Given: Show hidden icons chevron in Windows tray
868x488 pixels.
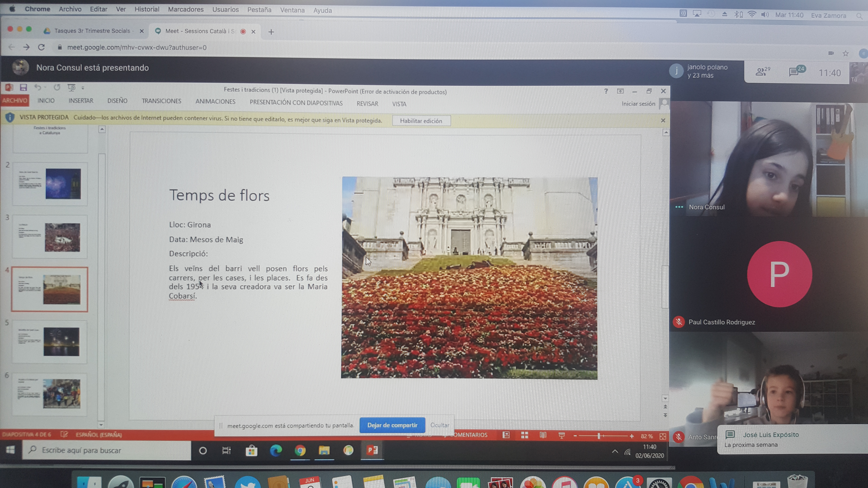Looking at the screenshot, I should pos(615,452).
